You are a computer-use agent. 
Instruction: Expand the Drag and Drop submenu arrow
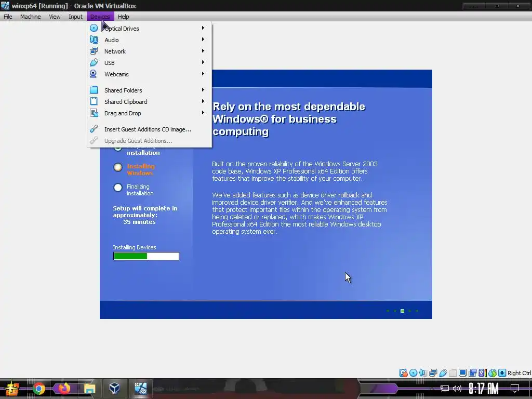(x=203, y=112)
